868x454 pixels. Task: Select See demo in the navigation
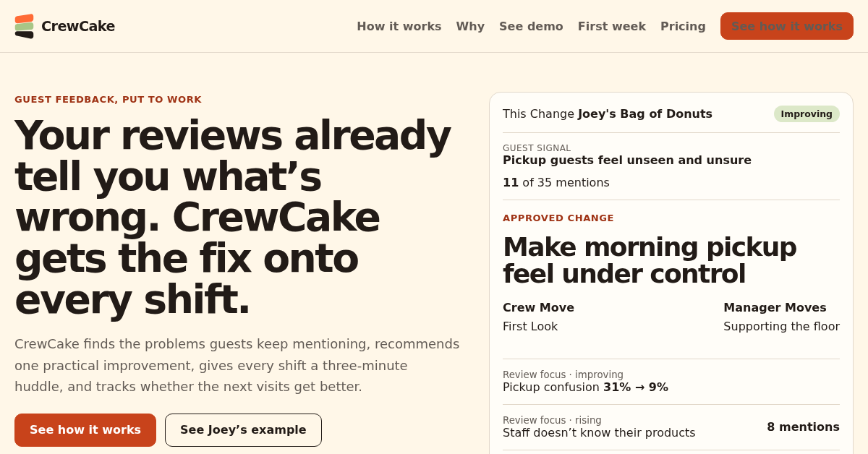531,26
